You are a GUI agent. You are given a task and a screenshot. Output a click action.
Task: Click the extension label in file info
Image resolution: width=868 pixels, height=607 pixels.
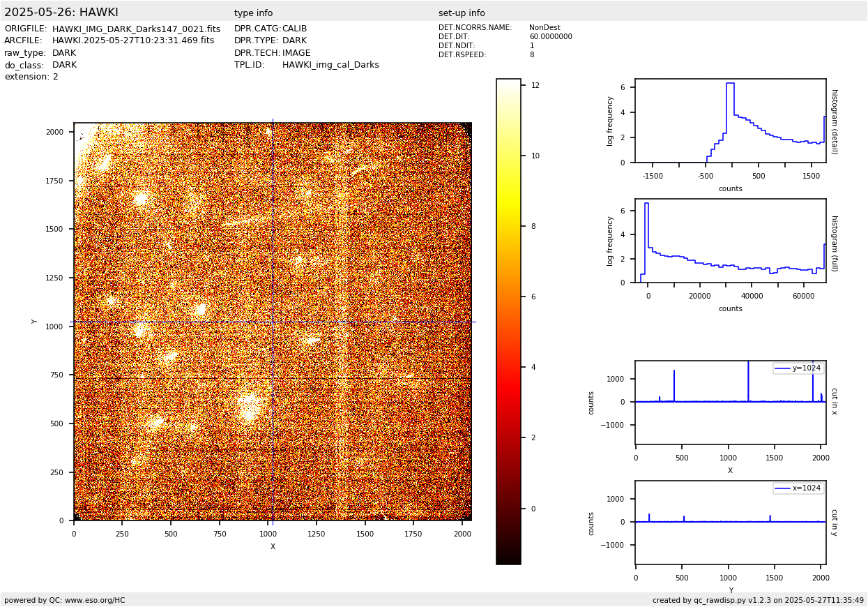(x=26, y=77)
